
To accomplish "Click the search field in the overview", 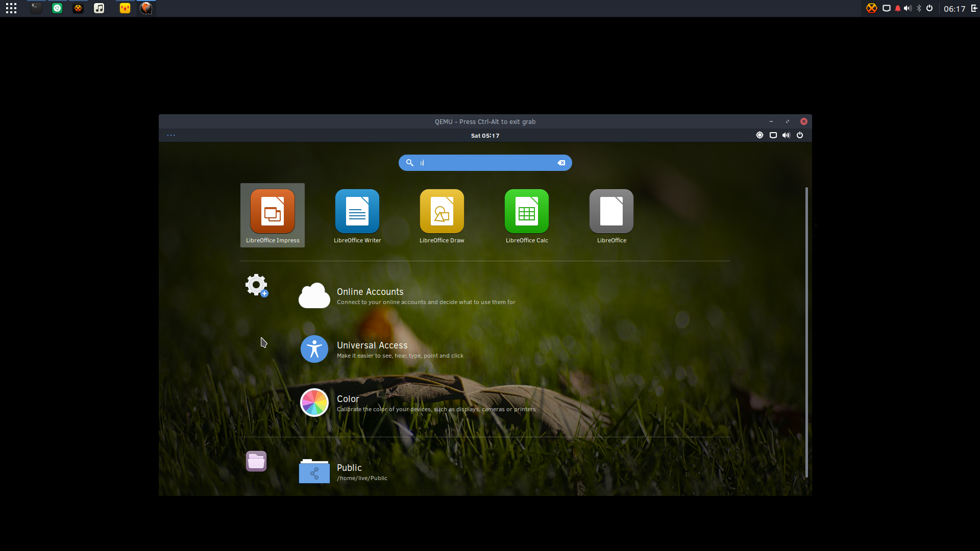I will coord(485,163).
